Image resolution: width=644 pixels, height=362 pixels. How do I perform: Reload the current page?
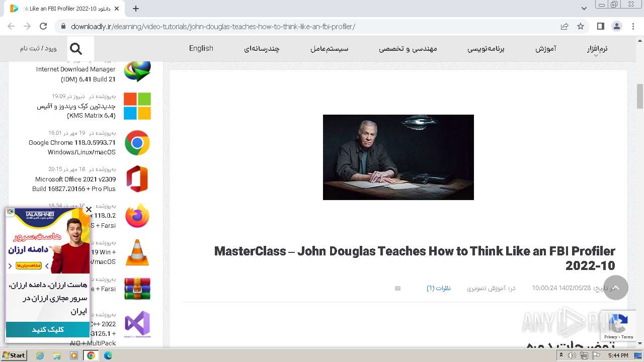pyautogui.click(x=43, y=26)
